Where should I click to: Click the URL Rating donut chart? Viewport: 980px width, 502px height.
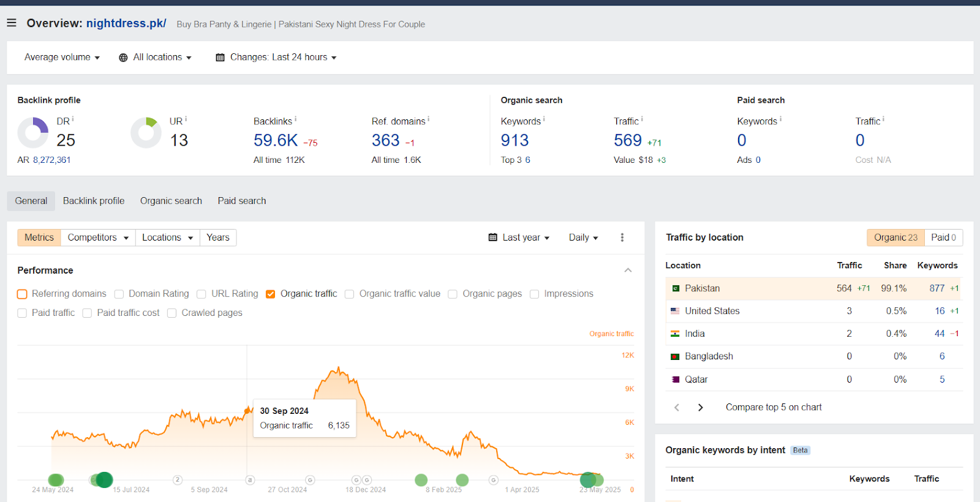pos(146,133)
